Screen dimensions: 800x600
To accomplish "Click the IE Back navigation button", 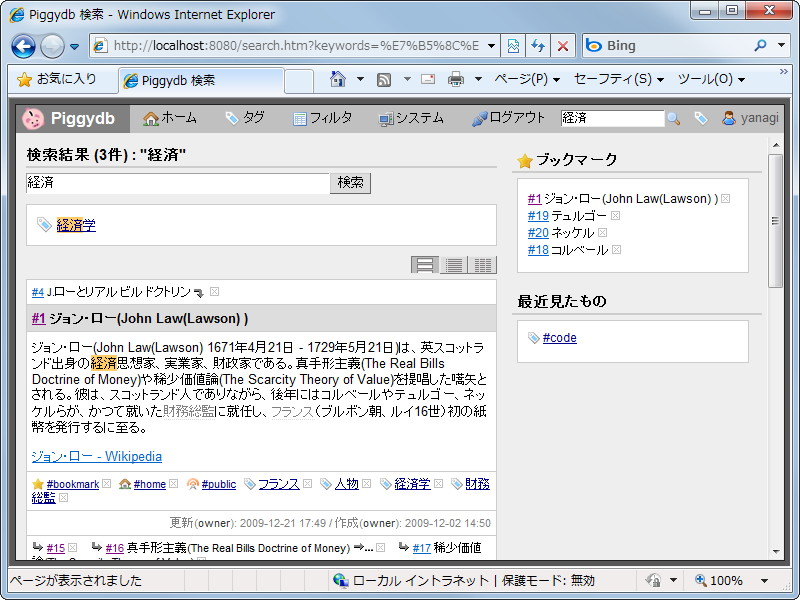I will tap(23, 46).
